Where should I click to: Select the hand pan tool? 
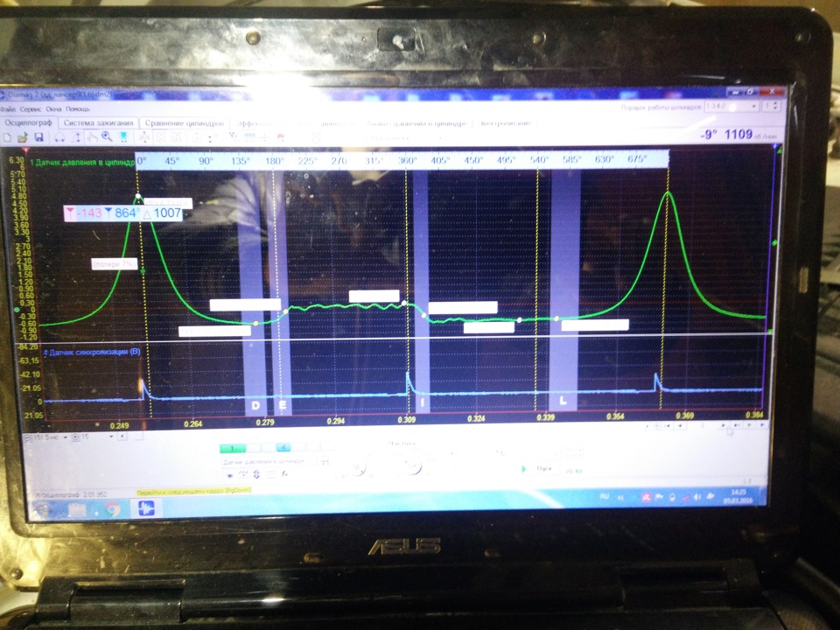click(x=92, y=137)
